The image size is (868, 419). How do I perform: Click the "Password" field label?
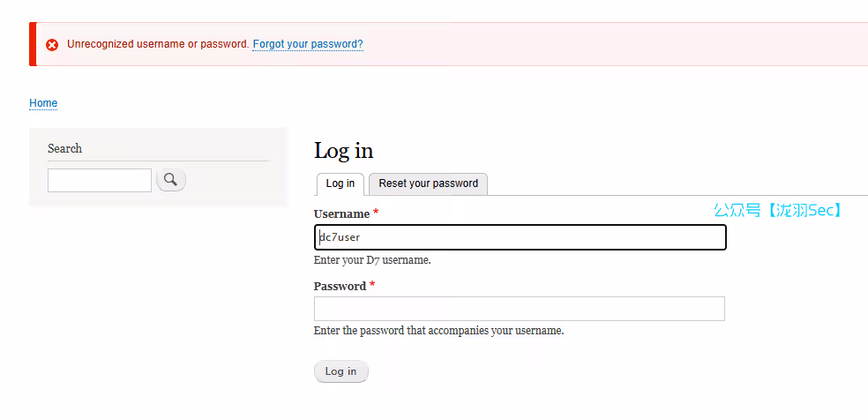click(x=340, y=286)
